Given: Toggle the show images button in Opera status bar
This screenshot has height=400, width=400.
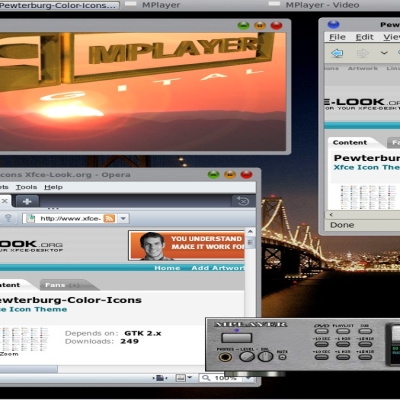Looking at the screenshot, I should coord(181,378).
